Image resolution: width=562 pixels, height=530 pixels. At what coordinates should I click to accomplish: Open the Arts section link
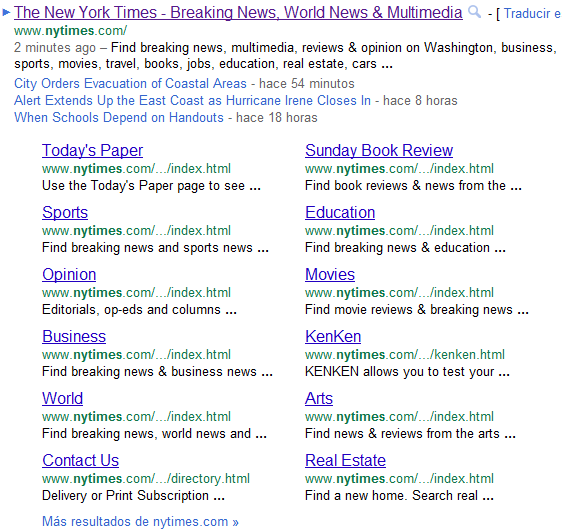click(319, 398)
